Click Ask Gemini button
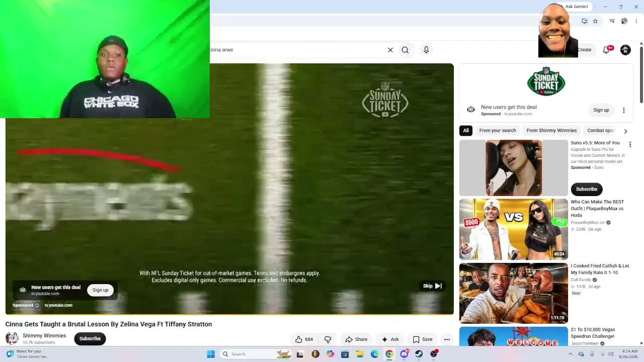The height and width of the screenshot is (362, 644). pyautogui.click(x=576, y=7)
